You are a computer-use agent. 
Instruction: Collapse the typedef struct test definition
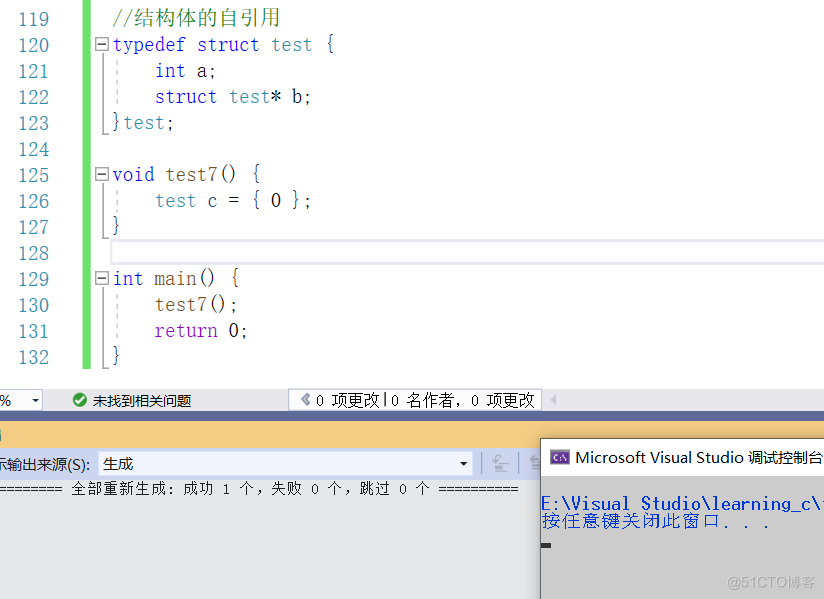(100, 44)
